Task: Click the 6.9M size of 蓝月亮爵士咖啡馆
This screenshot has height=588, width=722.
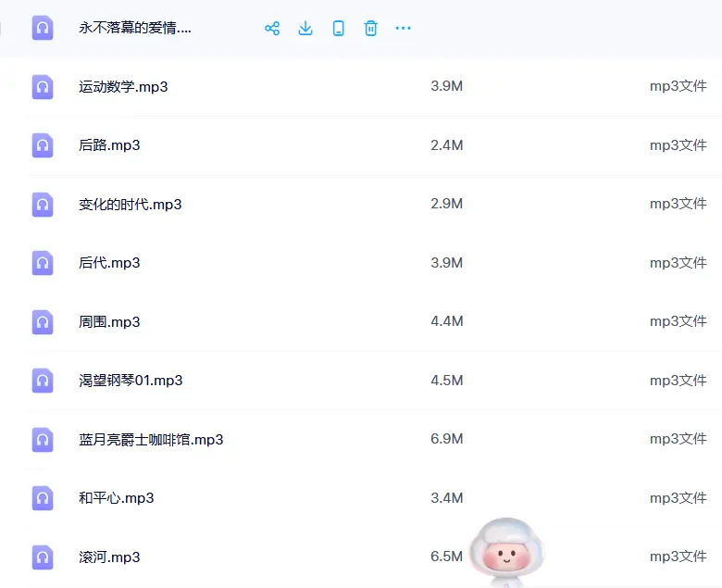Action: point(446,440)
